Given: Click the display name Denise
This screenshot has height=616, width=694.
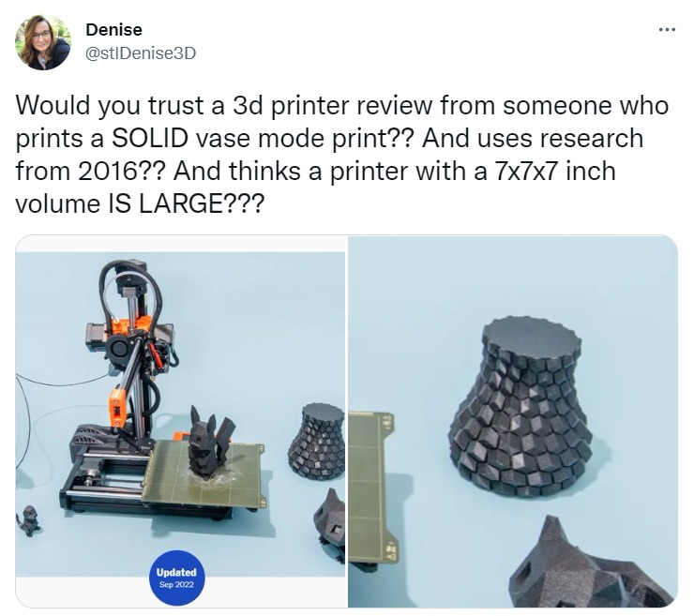Looking at the screenshot, I should coord(113,30).
